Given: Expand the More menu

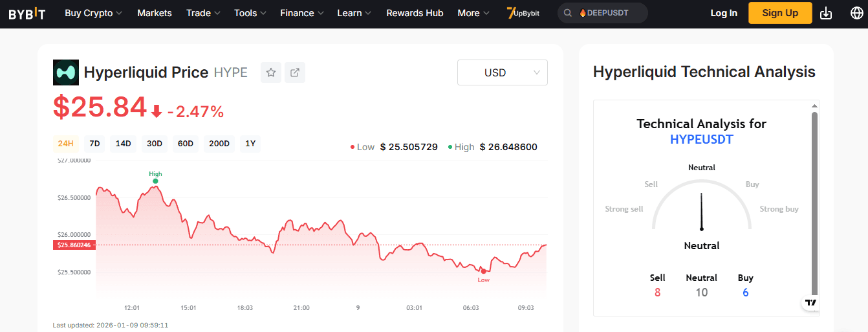Looking at the screenshot, I should click(473, 13).
